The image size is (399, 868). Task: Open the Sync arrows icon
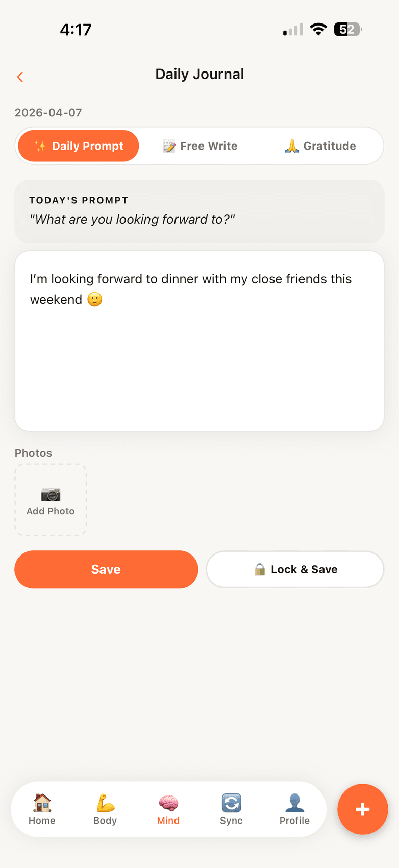tap(231, 803)
